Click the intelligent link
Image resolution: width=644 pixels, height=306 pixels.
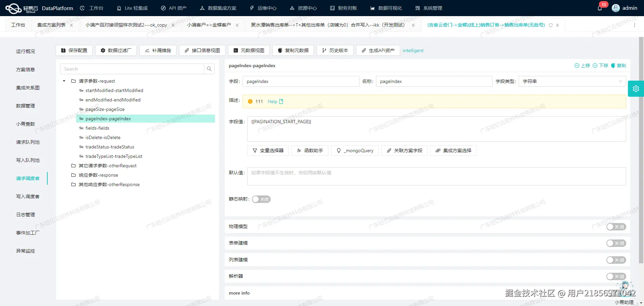413,50
